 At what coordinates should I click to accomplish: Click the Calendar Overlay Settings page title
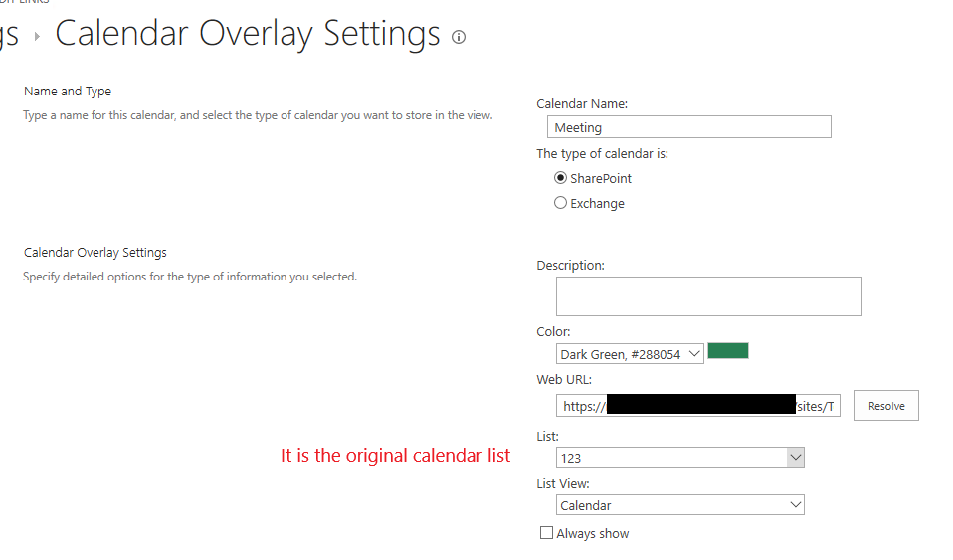click(x=248, y=34)
